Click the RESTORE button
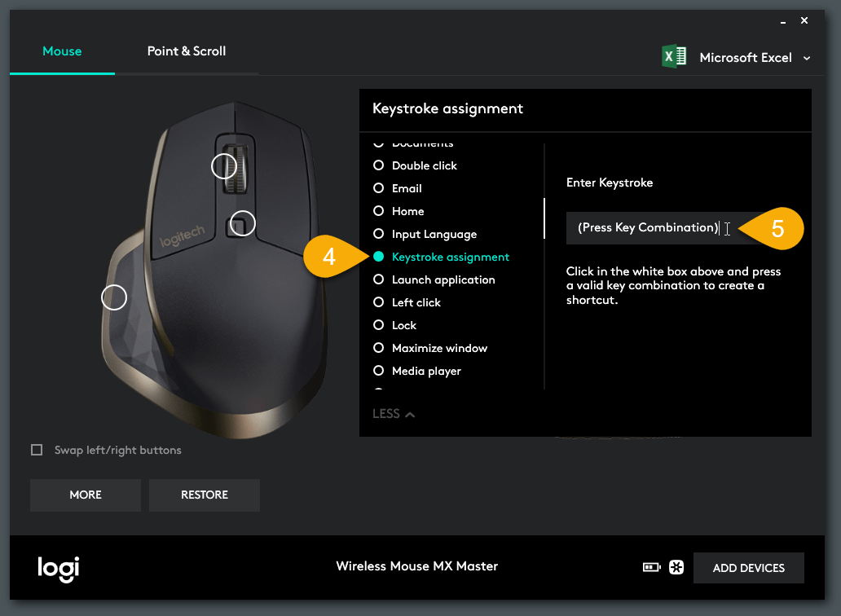This screenshot has width=841, height=616. [x=205, y=495]
